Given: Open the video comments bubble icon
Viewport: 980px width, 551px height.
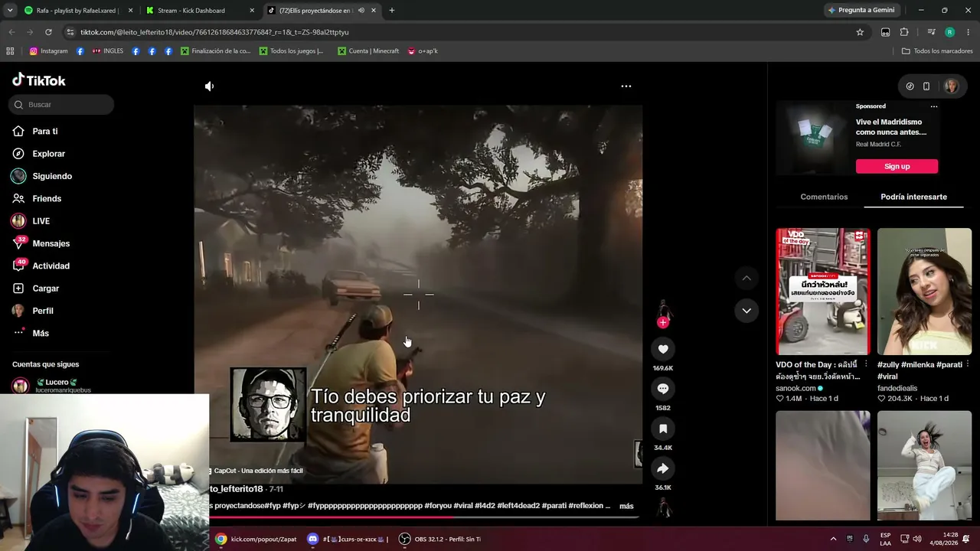Looking at the screenshot, I should pyautogui.click(x=663, y=389).
